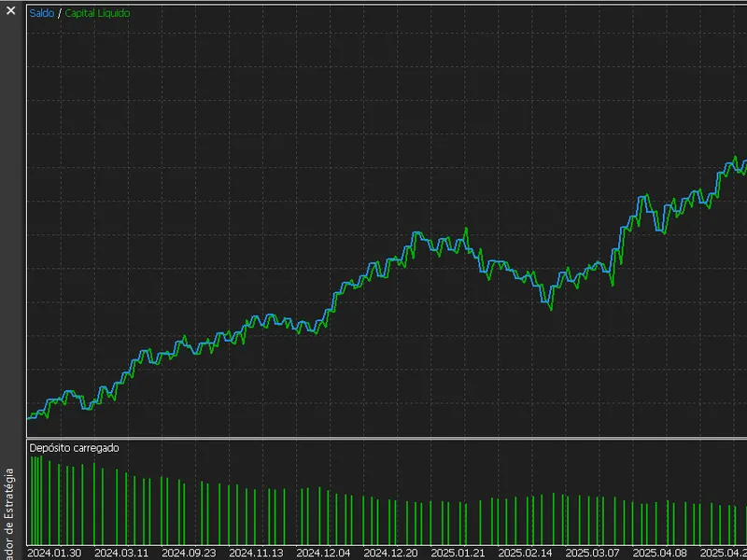Click the Depósito carregado chart label

[75, 448]
